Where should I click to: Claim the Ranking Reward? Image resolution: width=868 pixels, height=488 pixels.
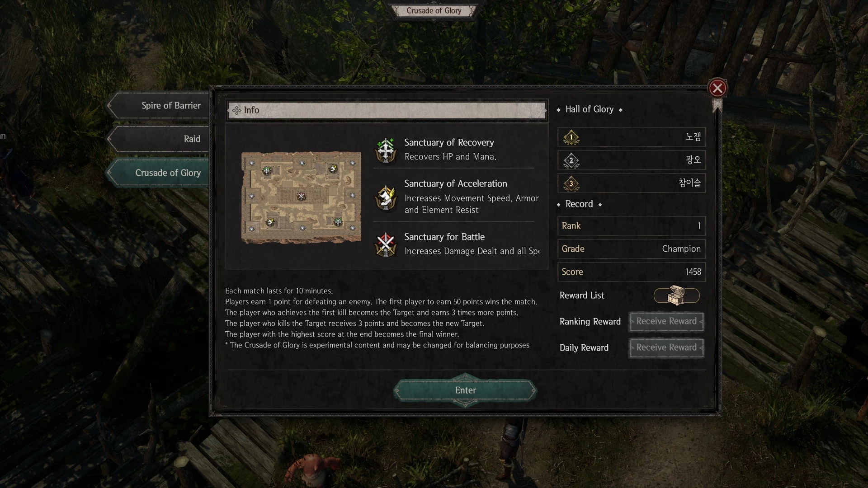(666, 321)
